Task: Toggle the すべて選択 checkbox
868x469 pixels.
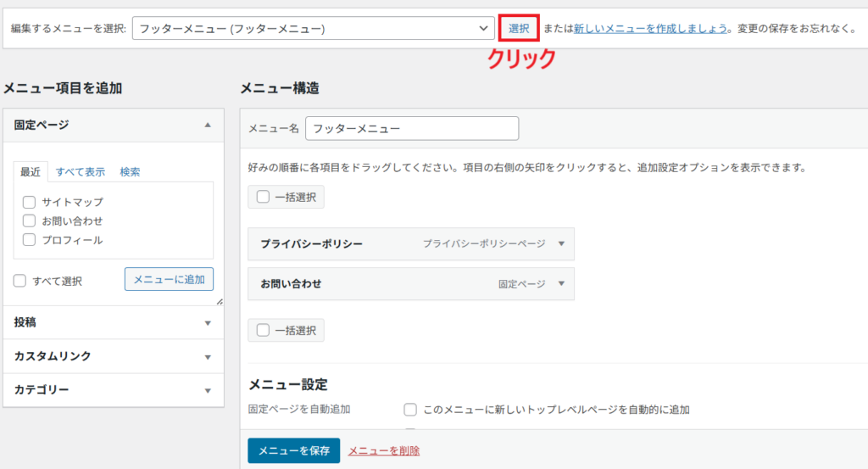Action: click(x=20, y=281)
